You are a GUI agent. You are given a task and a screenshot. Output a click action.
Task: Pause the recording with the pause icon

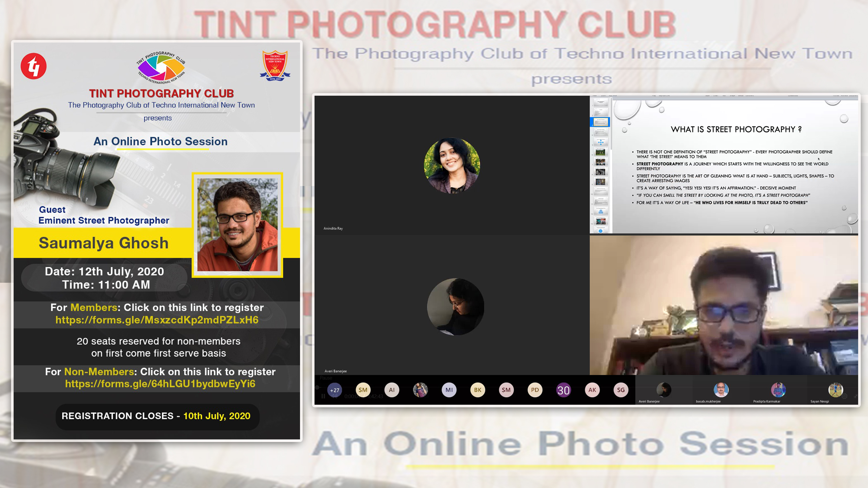(323, 396)
